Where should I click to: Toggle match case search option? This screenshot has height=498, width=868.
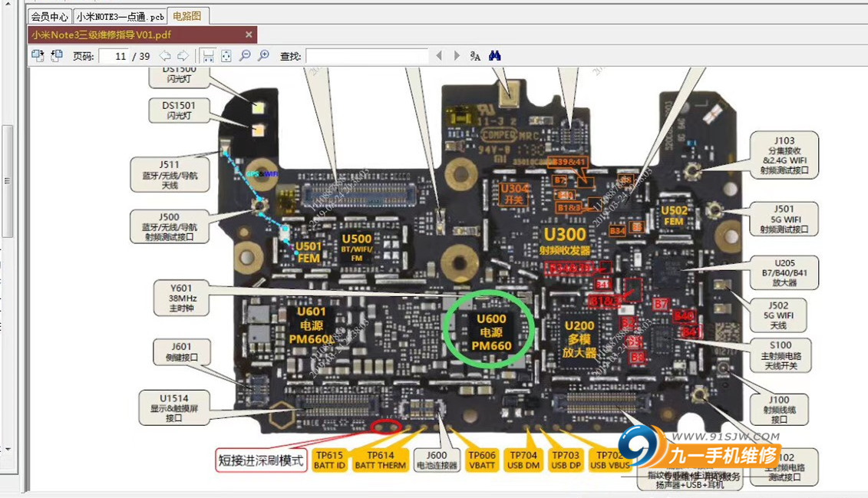[475, 55]
